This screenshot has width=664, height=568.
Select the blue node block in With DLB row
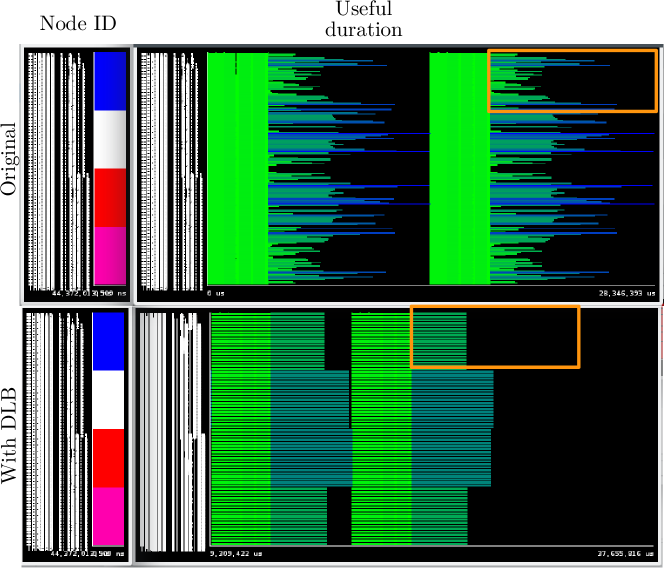coord(108,342)
